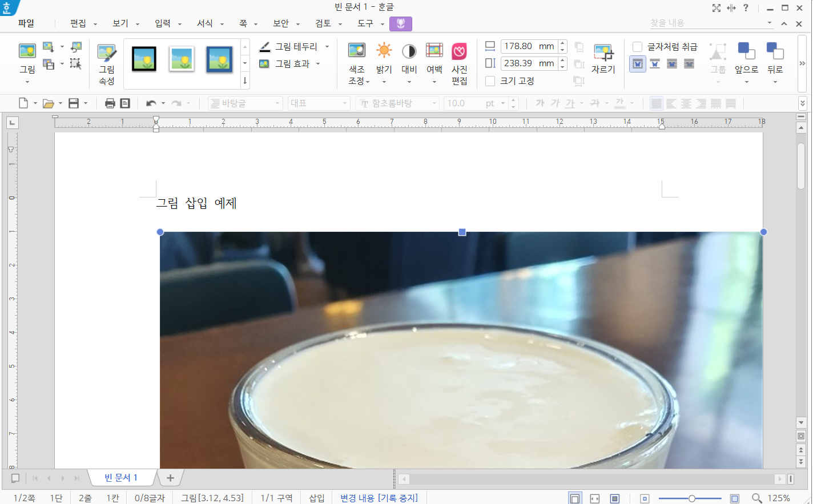Select the black-bordered picture style thumbnail

tap(144, 59)
